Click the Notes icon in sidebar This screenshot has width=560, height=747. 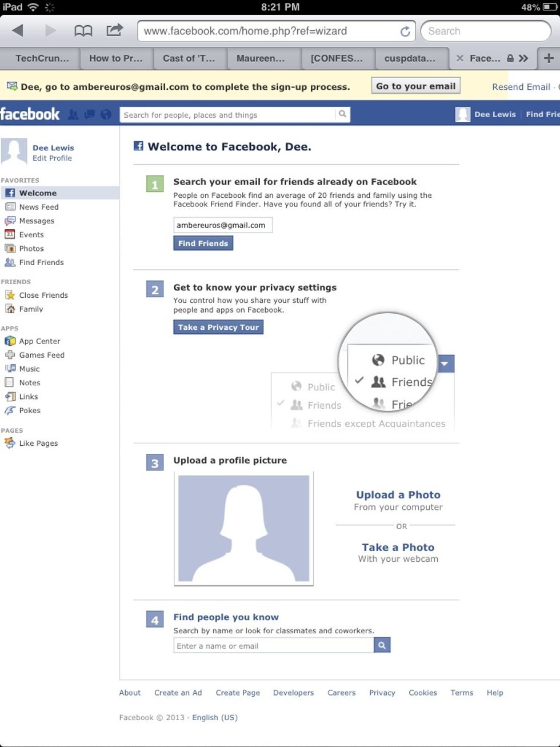tap(10, 382)
